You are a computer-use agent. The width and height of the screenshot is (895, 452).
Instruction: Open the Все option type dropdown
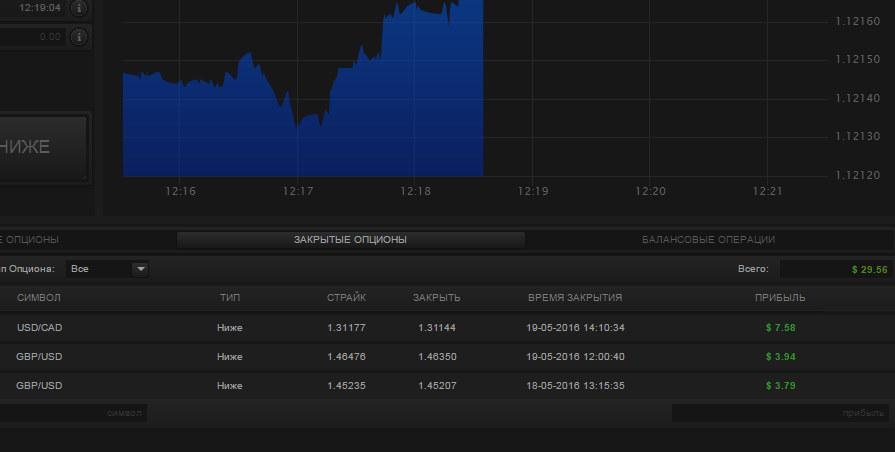[107, 269]
